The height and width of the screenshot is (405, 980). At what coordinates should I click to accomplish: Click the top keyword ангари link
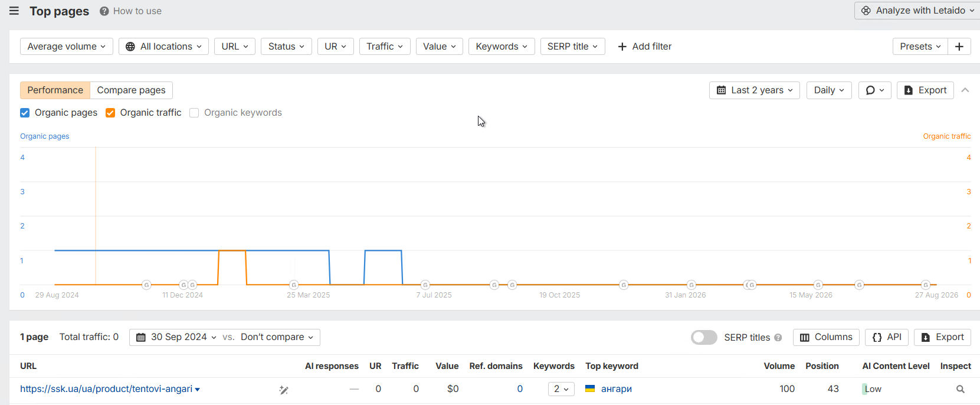[x=616, y=389]
